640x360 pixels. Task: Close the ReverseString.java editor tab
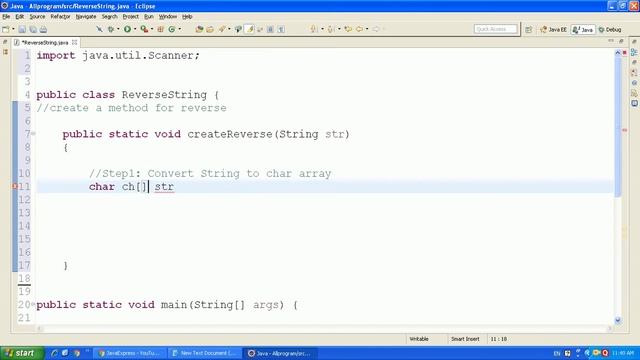74,42
